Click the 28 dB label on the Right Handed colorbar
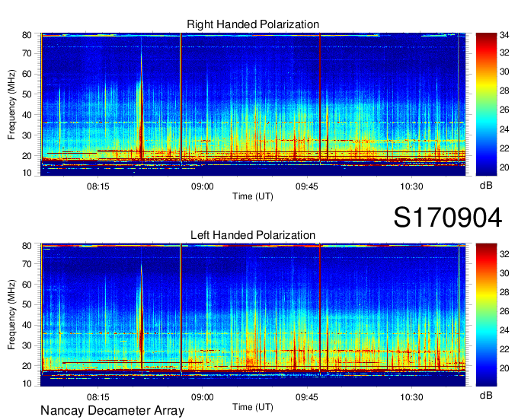The width and height of the screenshot is (518, 420). click(x=504, y=91)
